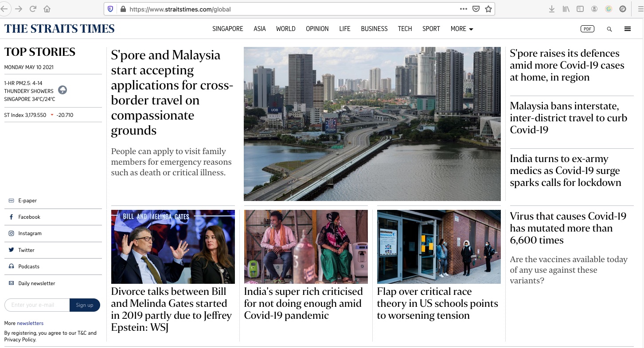644x348 pixels.
Task: Click the tracking protection shield icon
Action: pyautogui.click(x=111, y=9)
